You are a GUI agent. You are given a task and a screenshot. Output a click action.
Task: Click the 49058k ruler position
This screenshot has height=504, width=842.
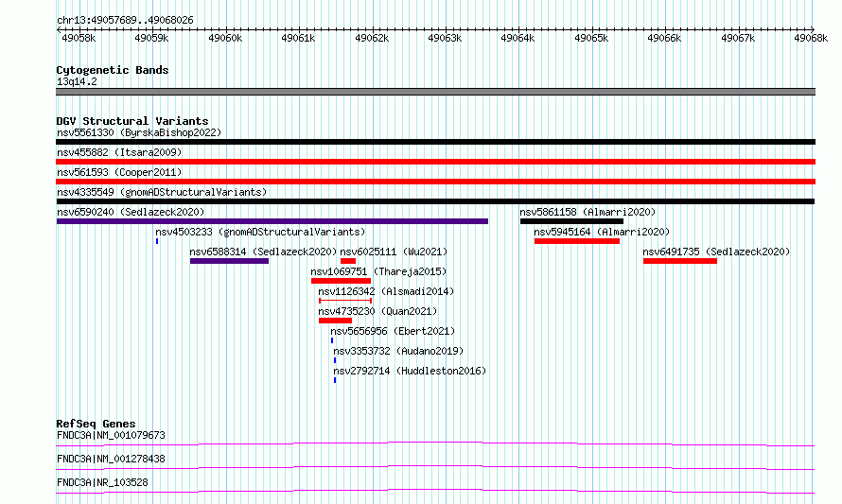pyautogui.click(x=79, y=38)
